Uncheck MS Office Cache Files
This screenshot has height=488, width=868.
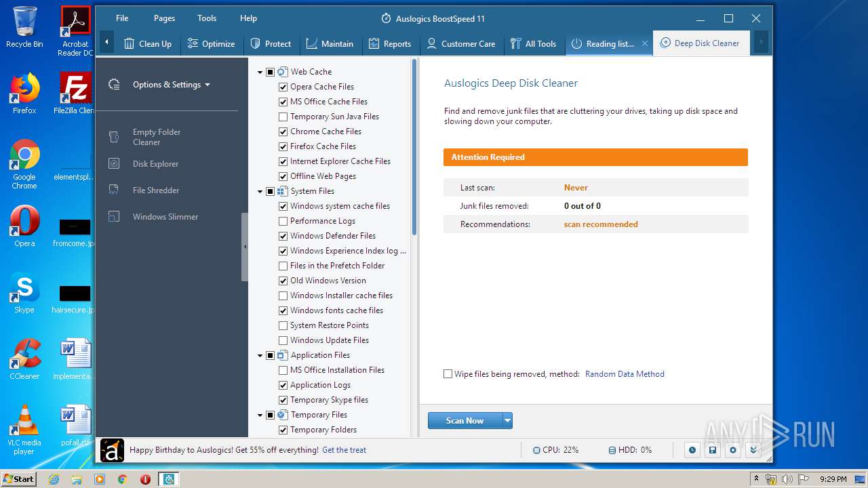283,102
